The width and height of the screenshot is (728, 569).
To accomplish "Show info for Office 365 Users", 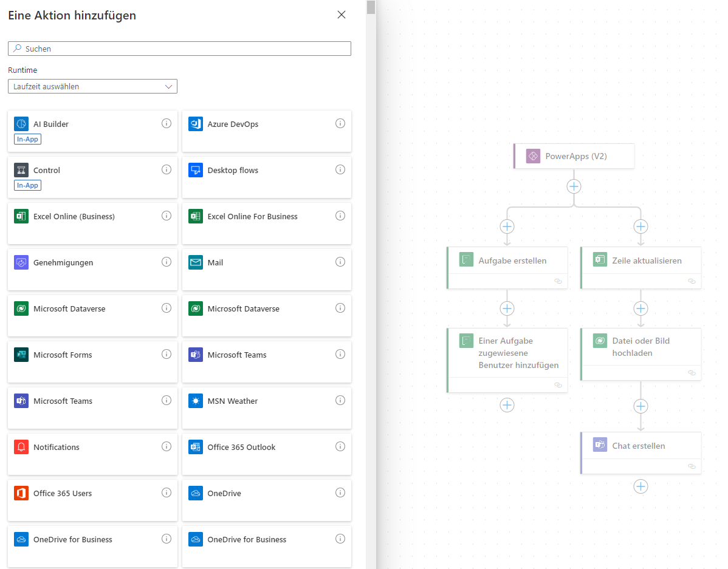I will 167,492.
